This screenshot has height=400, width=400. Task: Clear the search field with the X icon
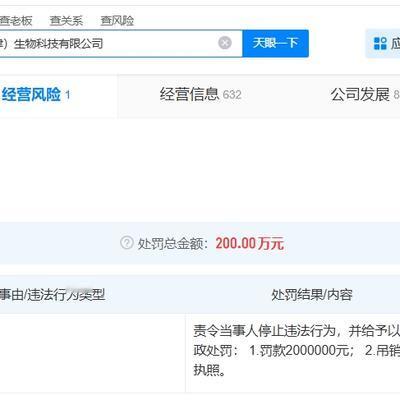click(x=225, y=43)
